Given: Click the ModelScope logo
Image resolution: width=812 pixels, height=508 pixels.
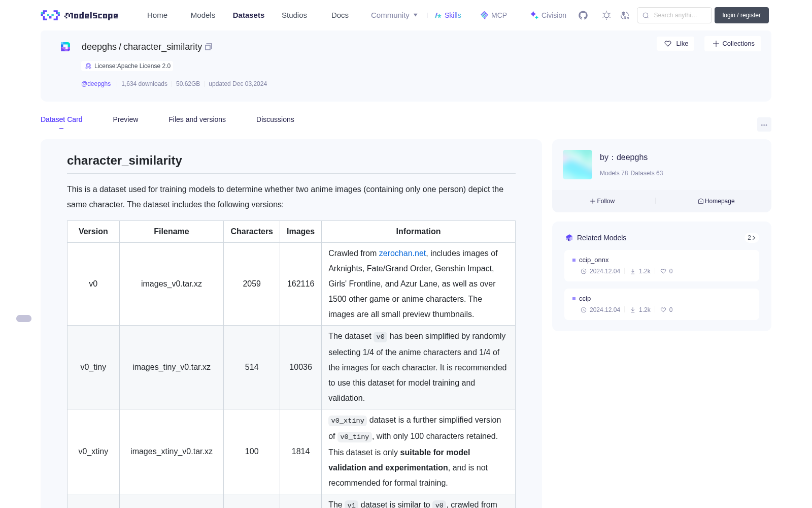Looking at the screenshot, I should 80,15.
